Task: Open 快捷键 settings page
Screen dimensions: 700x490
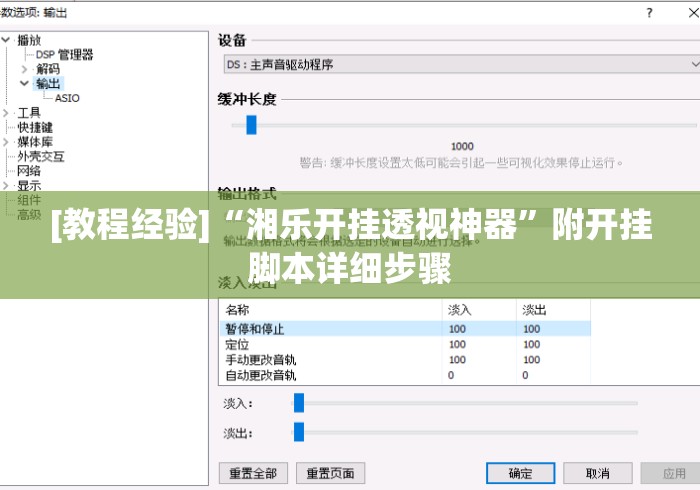Action: [x=35, y=127]
